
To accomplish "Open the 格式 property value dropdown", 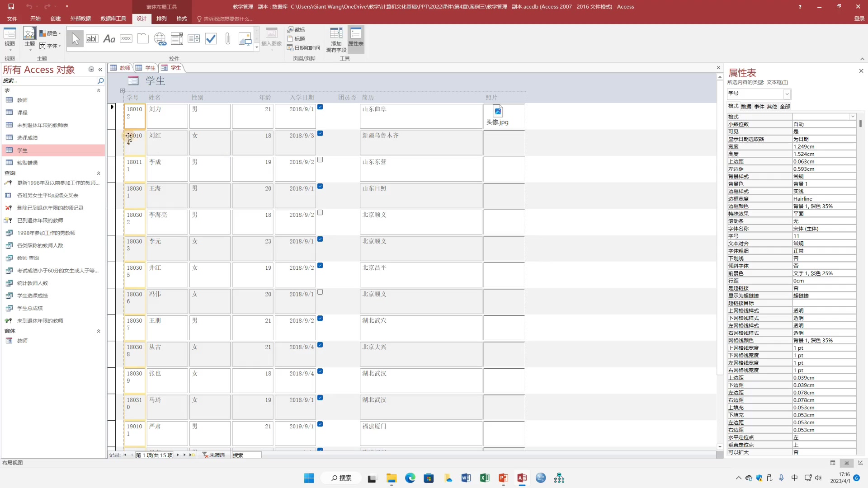I will [x=853, y=117].
